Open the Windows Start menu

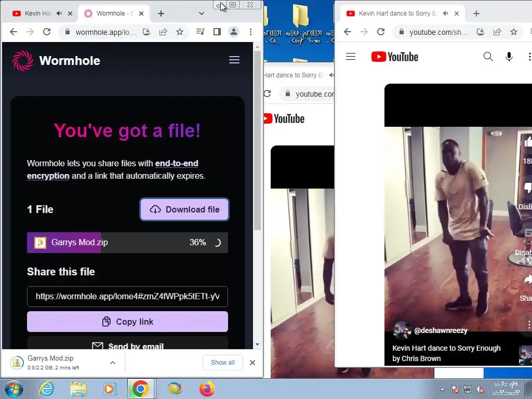[14, 389]
